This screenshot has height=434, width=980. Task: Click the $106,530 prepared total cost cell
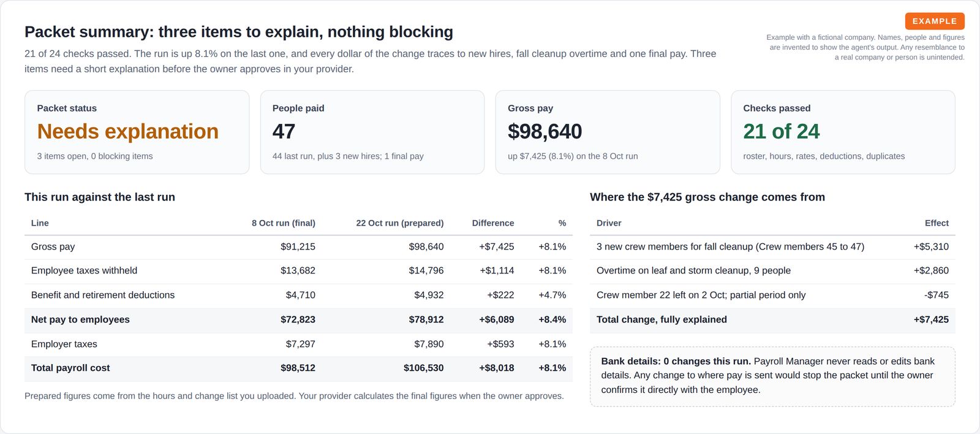pyautogui.click(x=424, y=368)
